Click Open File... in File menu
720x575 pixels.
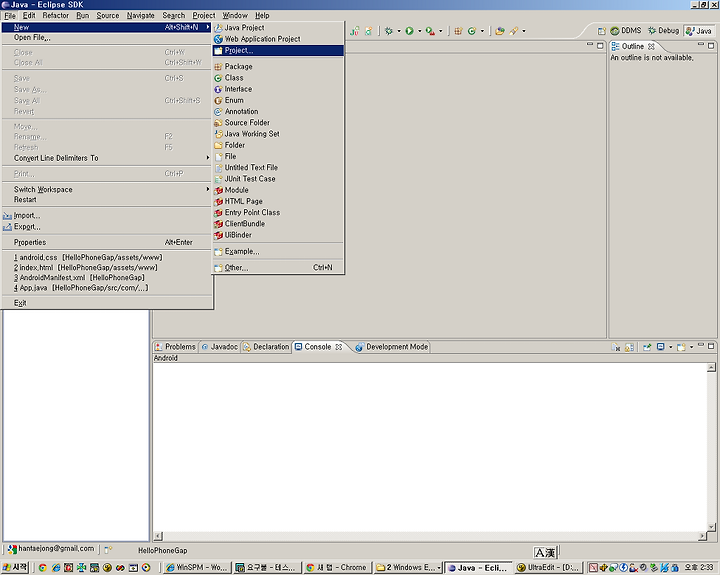pyautogui.click(x=107, y=38)
